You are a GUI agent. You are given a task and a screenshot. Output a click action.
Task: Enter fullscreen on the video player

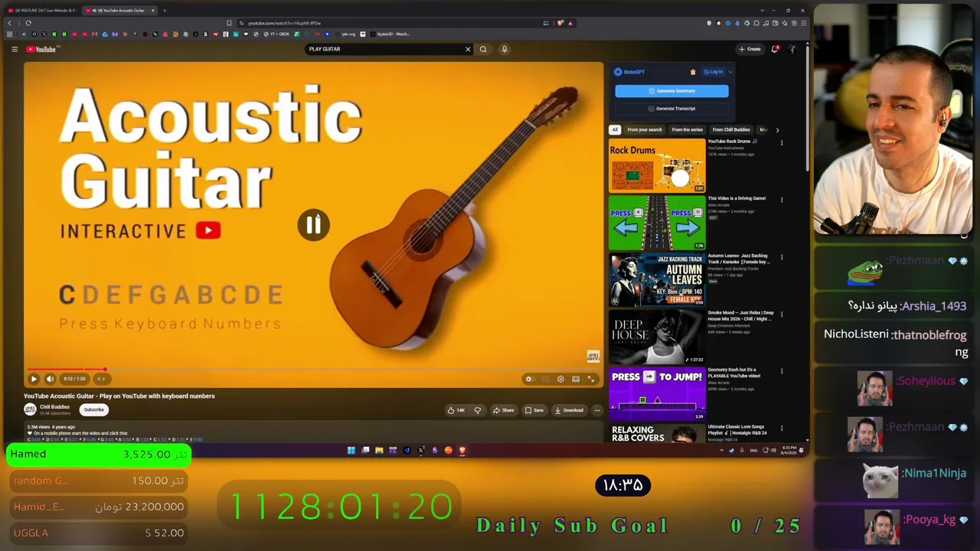[x=591, y=379]
